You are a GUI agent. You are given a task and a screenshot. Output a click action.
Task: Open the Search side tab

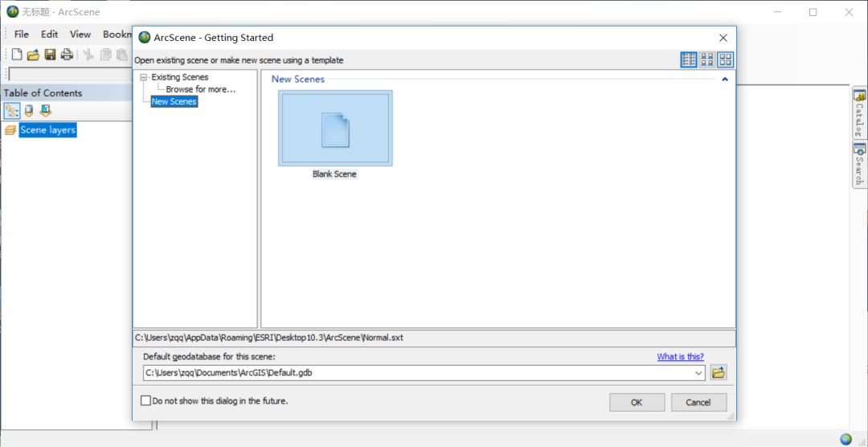[859, 165]
